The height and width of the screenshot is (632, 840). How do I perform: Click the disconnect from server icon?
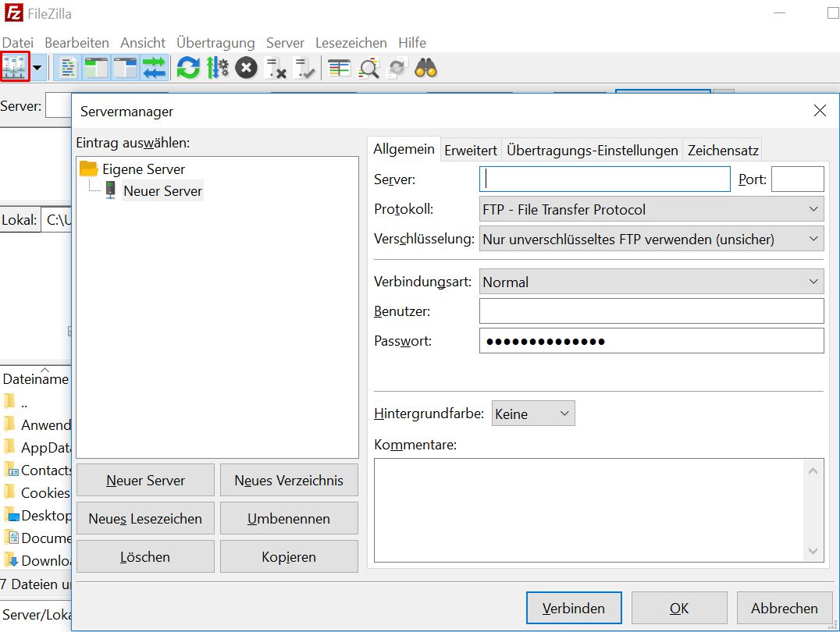(276, 68)
